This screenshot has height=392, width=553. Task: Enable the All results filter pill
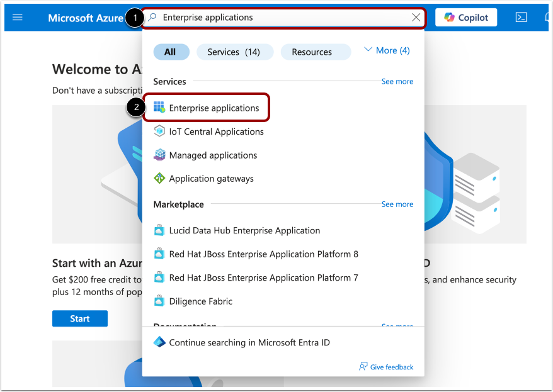[x=171, y=52]
